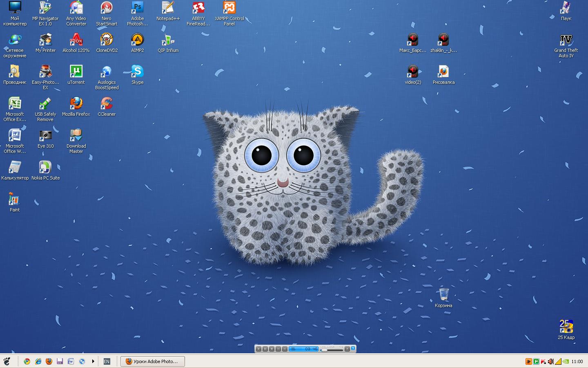Select the Grand Theft Auto IV shortcut
Image resolution: width=588 pixels, height=368 pixels.
[566, 40]
